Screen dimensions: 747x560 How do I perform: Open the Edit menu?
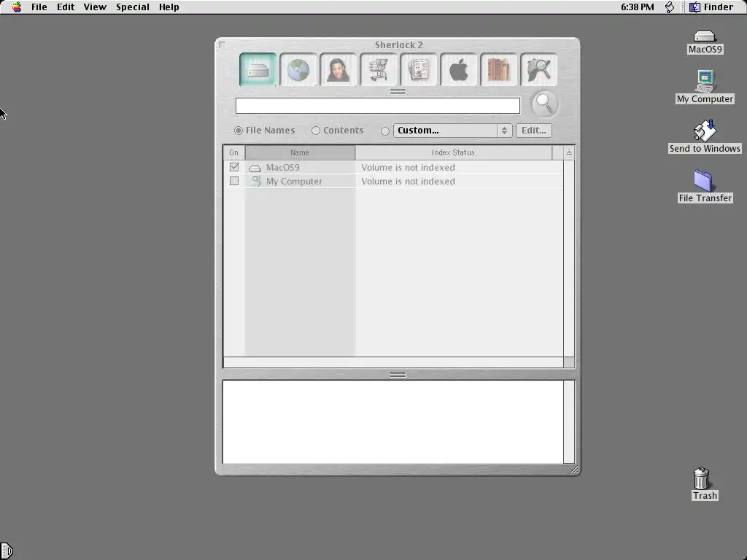coord(65,7)
